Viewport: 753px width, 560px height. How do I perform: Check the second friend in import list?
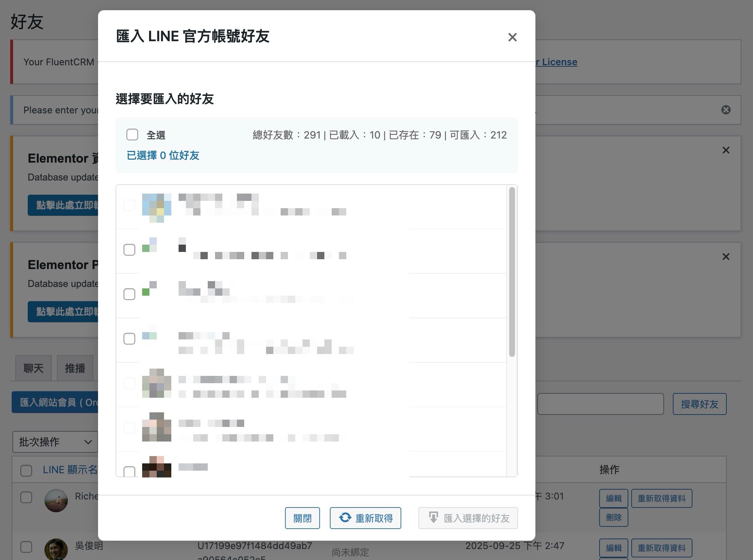129,250
